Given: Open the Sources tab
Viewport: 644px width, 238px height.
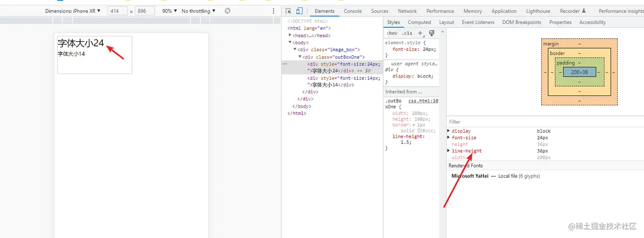Looking at the screenshot, I should 379,11.
